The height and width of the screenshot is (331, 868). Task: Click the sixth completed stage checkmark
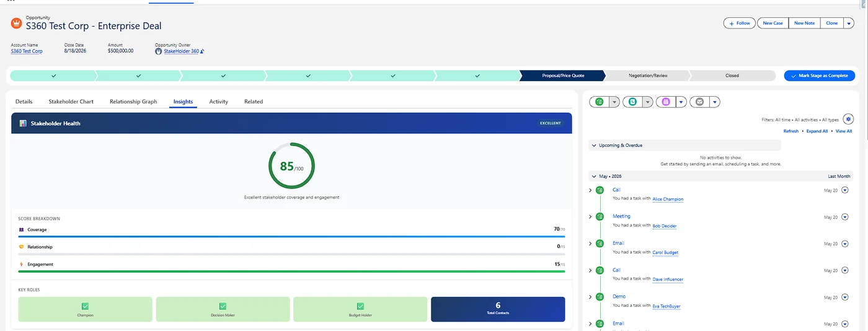pos(477,76)
